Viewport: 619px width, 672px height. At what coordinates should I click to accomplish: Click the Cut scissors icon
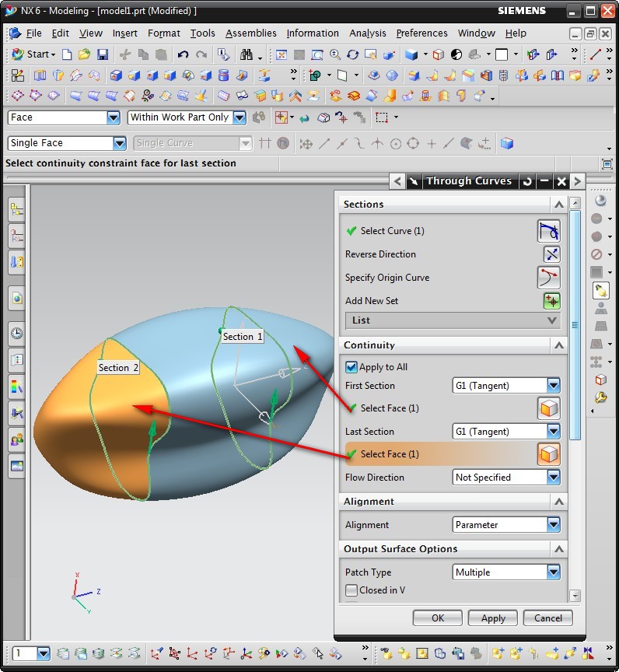coord(125,54)
